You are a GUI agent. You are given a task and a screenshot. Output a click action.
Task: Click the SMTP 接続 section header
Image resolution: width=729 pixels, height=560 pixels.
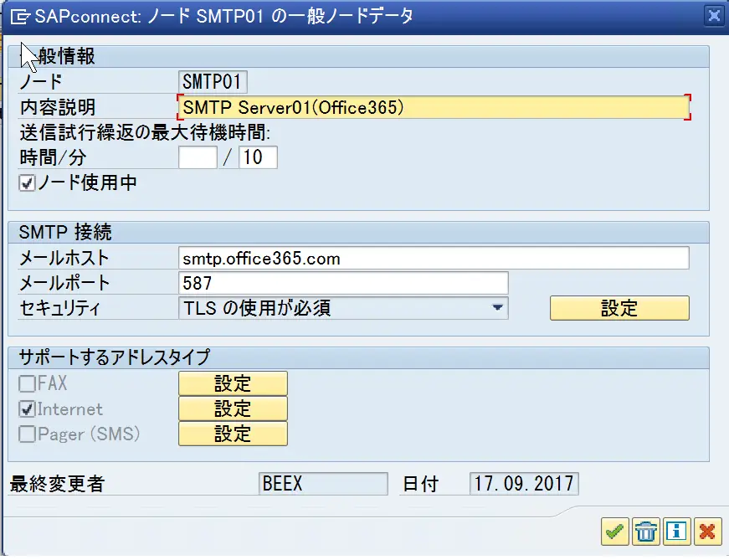(x=65, y=232)
